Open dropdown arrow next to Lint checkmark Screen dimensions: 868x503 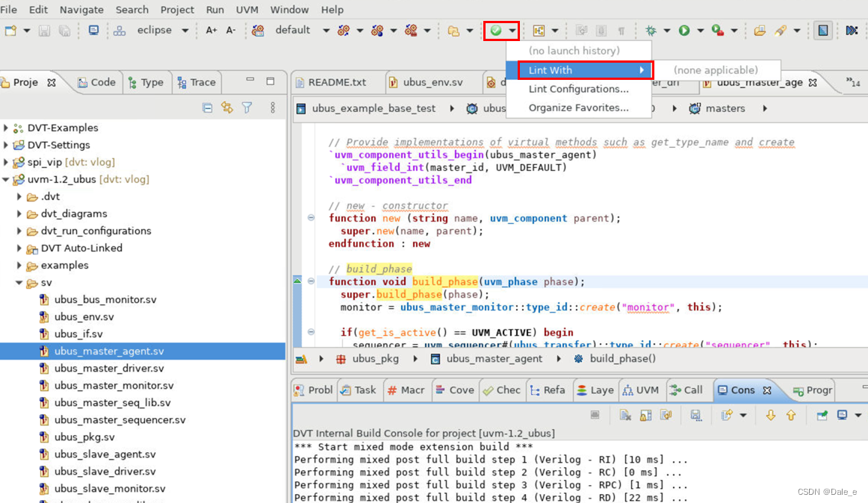pos(512,31)
